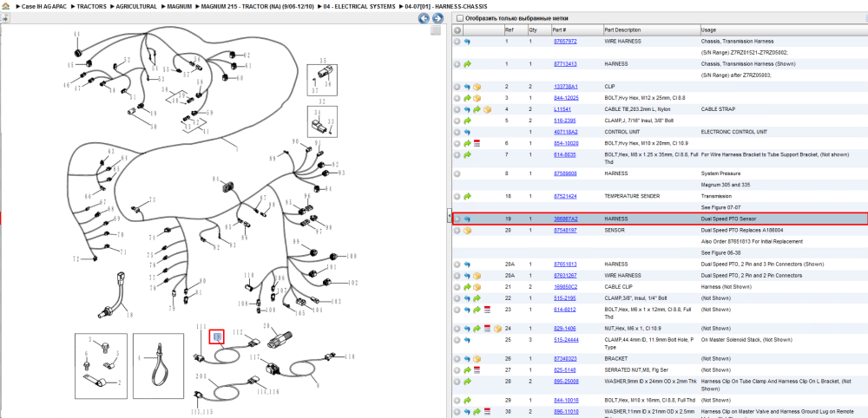868x418 pixels.
Task: Click green arrow icon in 169850C2 row
Action: pyautogui.click(x=467, y=287)
